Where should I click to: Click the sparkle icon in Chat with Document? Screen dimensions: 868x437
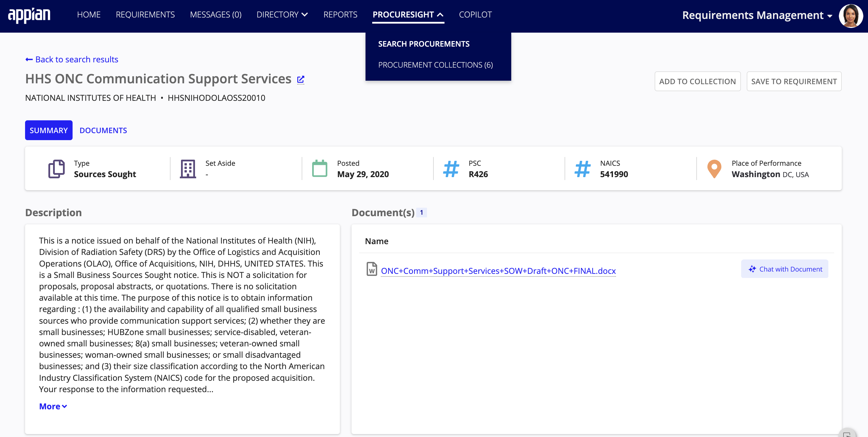point(752,269)
